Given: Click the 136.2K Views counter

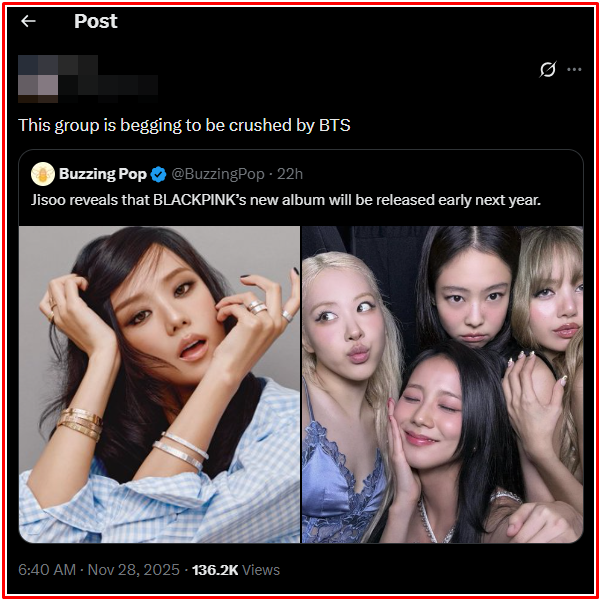Looking at the screenshot, I should [236, 570].
